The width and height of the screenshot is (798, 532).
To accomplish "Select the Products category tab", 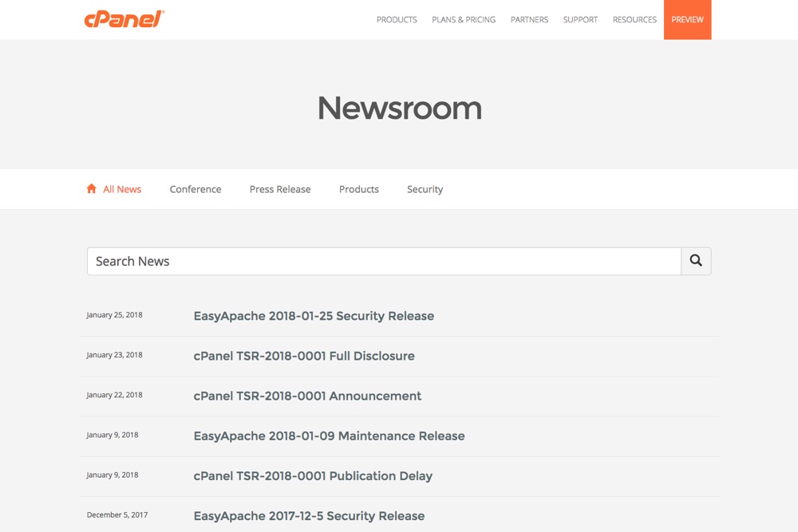I will [x=359, y=189].
